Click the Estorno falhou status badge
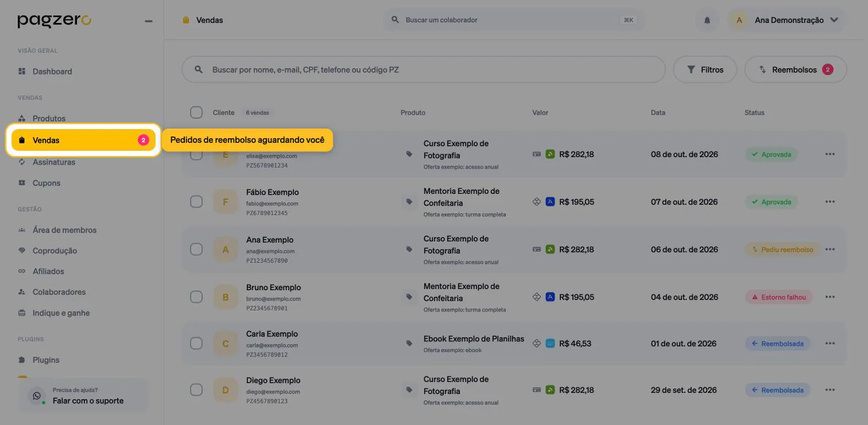This screenshot has width=868, height=425. pos(778,297)
